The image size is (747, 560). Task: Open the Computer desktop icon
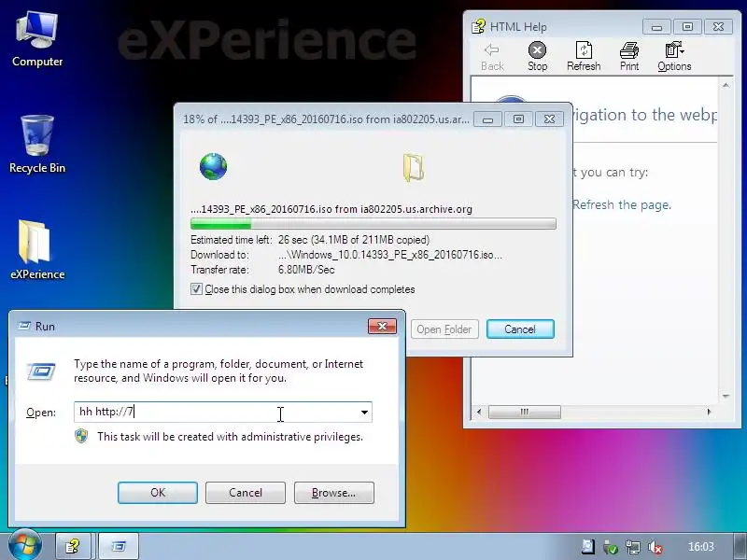[37, 39]
